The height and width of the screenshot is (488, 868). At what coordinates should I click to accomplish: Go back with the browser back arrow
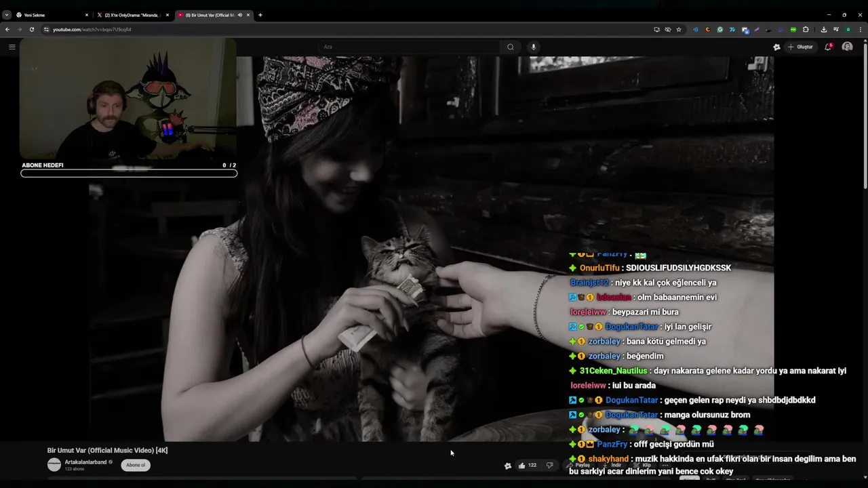pyautogui.click(x=7, y=29)
